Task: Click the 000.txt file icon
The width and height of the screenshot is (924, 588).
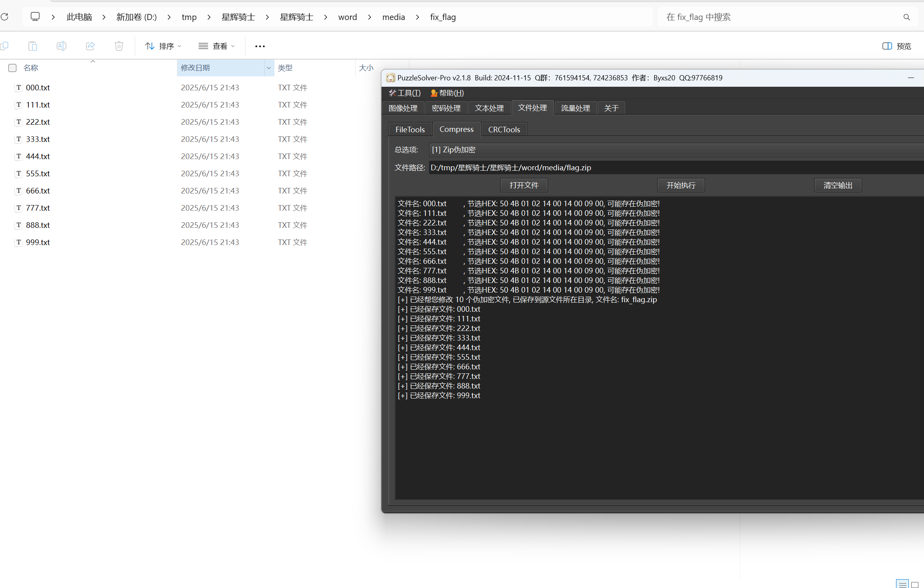Action: (x=19, y=88)
